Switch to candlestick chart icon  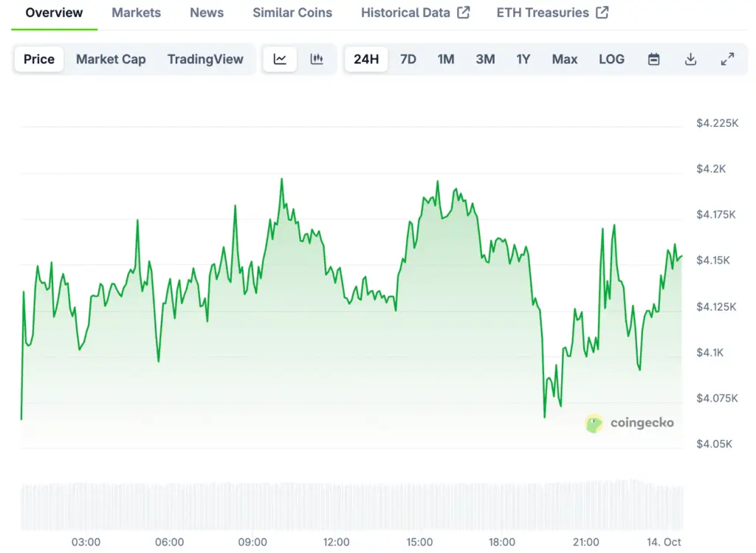point(317,59)
